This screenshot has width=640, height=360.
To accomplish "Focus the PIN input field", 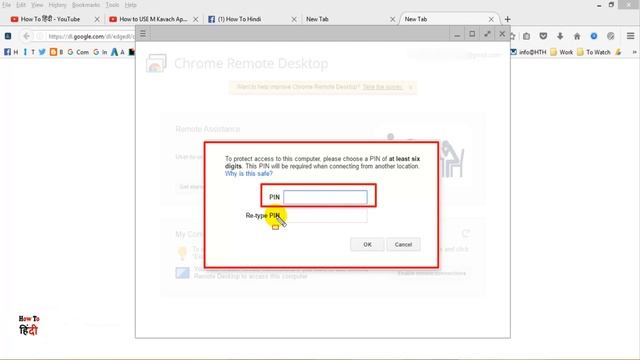I will click(325, 197).
